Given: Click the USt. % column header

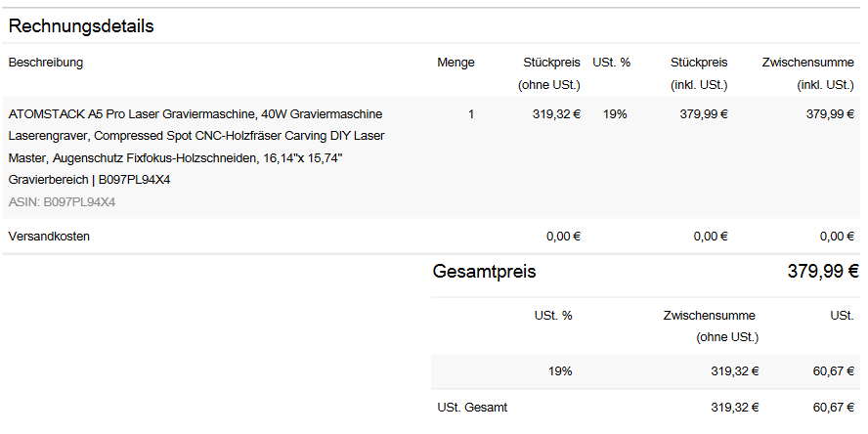Looking at the screenshot, I should 611,63.
